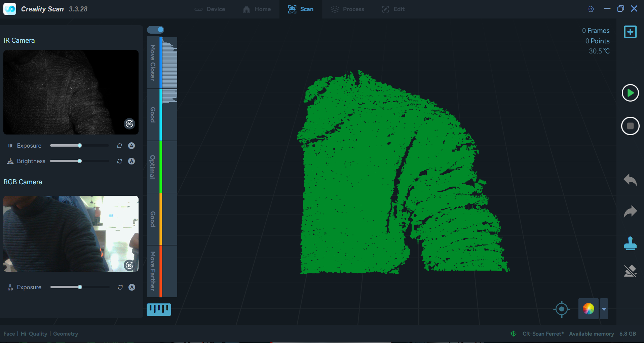Click the crossed-out stamp icon
The width and height of the screenshot is (644, 343).
coord(630,271)
